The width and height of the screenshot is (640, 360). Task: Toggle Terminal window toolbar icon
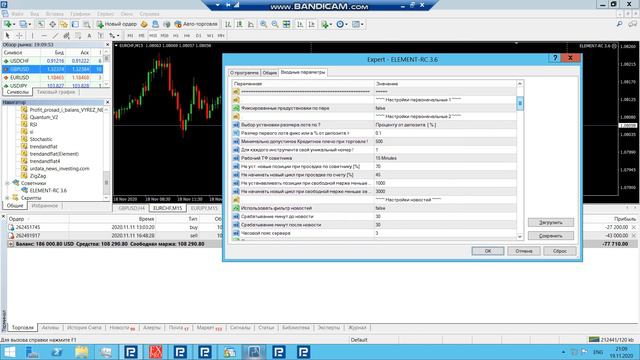point(75,24)
